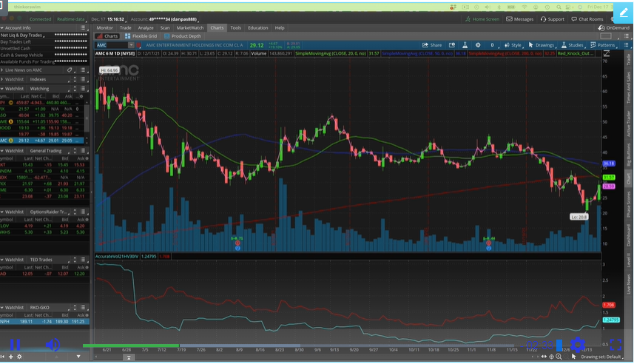Open the Realtime data dropdown
The image size is (634, 364).
71,19
